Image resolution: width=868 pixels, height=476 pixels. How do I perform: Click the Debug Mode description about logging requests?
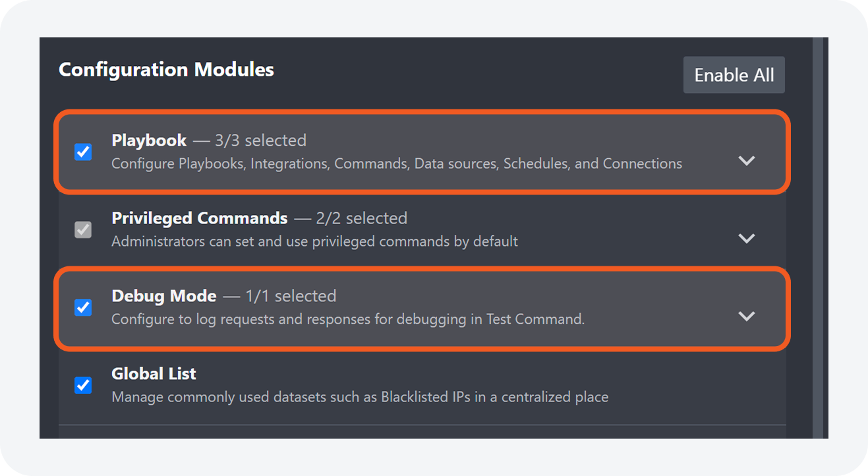(x=347, y=320)
